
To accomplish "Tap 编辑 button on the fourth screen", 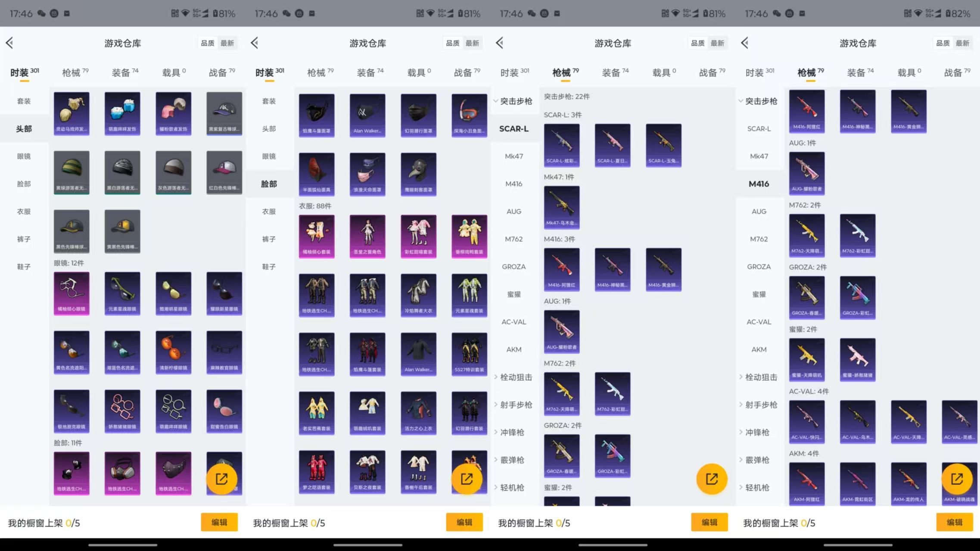I will coord(955,522).
